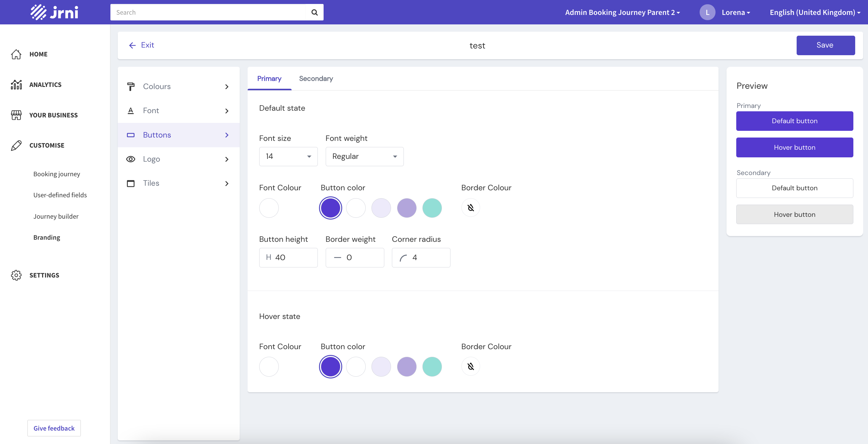Click Secondary Hover button preview
The width and height of the screenshot is (868, 444).
(794, 215)
